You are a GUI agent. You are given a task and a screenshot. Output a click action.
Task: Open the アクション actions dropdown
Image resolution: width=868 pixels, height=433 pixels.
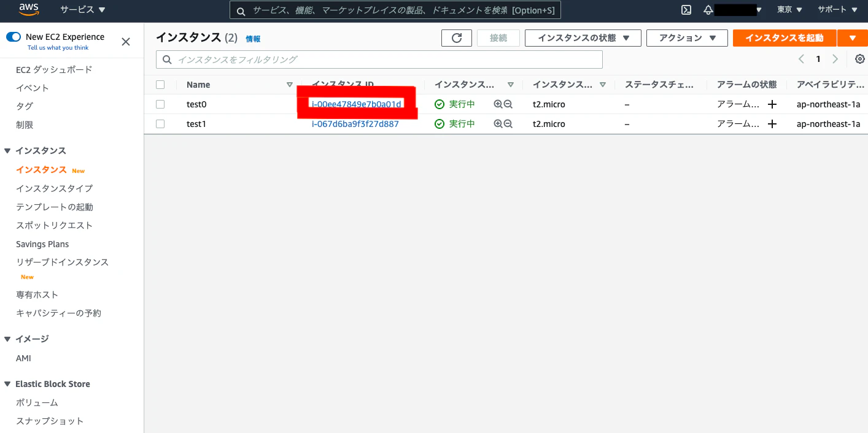pyautogui.click(x=687, y=38)
